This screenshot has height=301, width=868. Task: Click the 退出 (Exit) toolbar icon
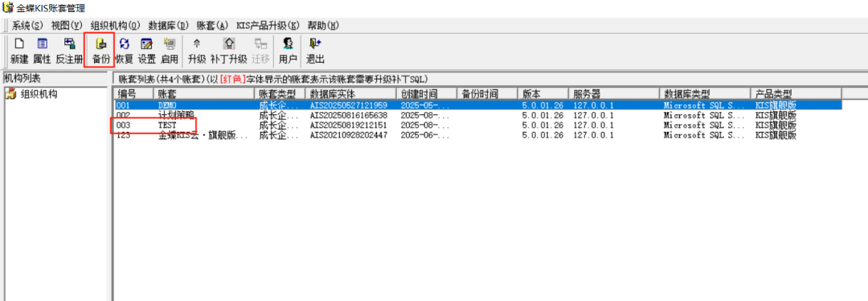(x=315, y=51)
